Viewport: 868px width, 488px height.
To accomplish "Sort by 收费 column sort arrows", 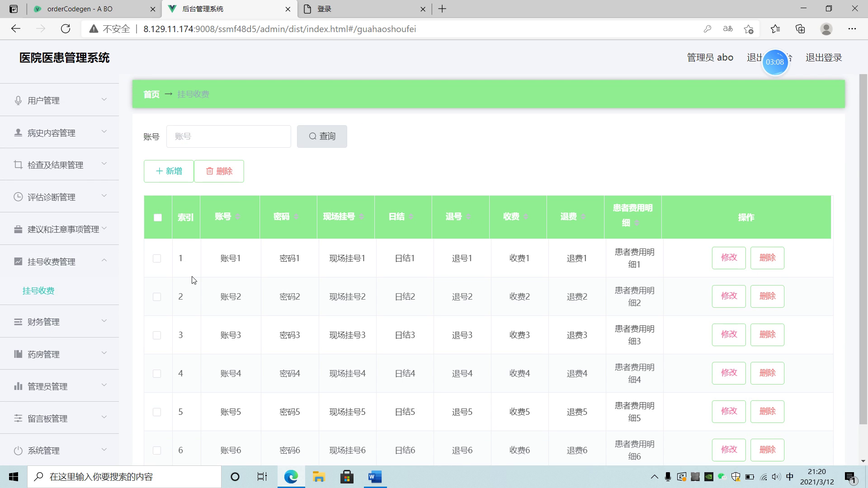I will (526, 216).
